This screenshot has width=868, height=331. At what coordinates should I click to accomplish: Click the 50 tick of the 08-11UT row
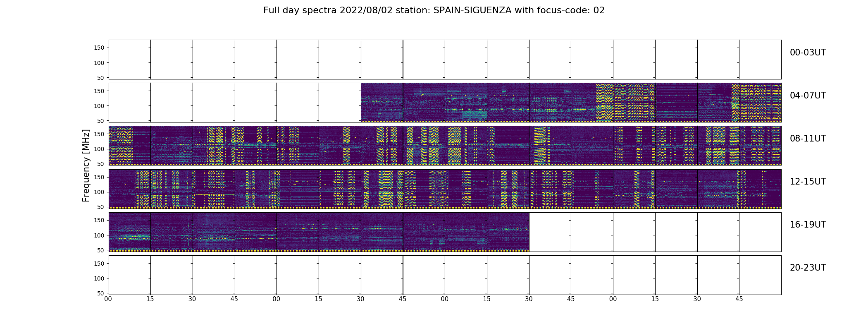click(x=101, y=164)
